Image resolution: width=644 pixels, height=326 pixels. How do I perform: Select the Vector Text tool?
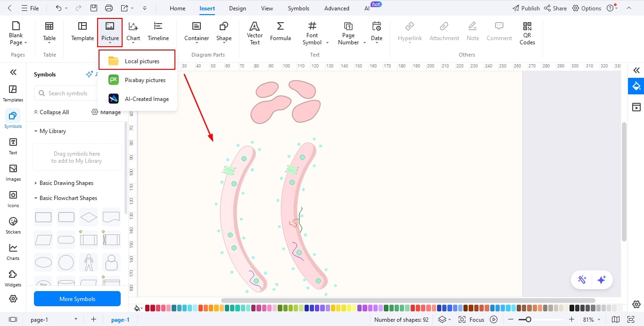click(x=254, y=32)
